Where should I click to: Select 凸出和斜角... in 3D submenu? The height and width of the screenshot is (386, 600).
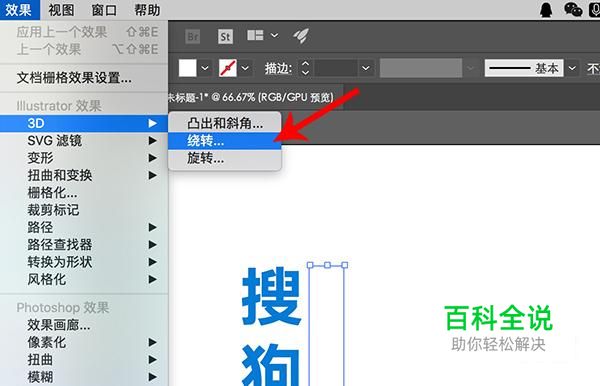coord(225,123)
